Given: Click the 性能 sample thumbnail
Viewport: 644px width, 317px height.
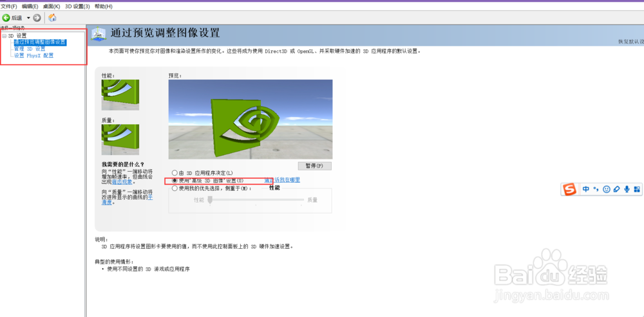Looking at the screenshot, I should (120, 95).
